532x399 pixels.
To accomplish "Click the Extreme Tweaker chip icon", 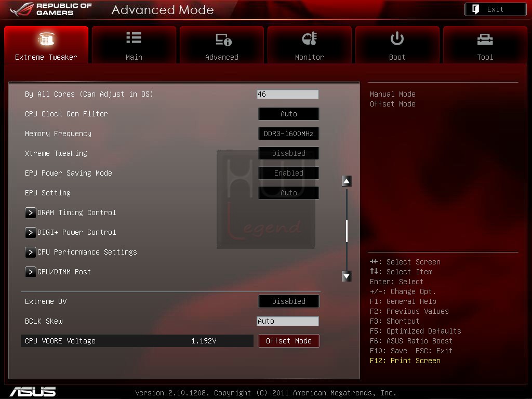I will (x=46, y=38).
